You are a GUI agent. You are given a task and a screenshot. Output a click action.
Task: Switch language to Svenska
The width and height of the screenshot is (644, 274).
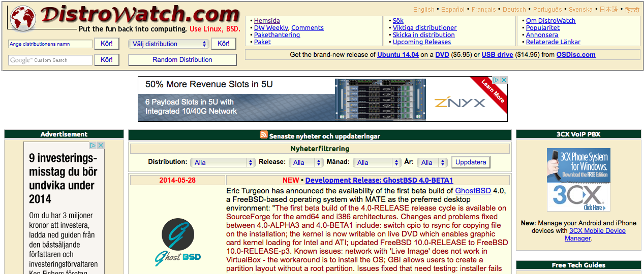click(580, 10)
